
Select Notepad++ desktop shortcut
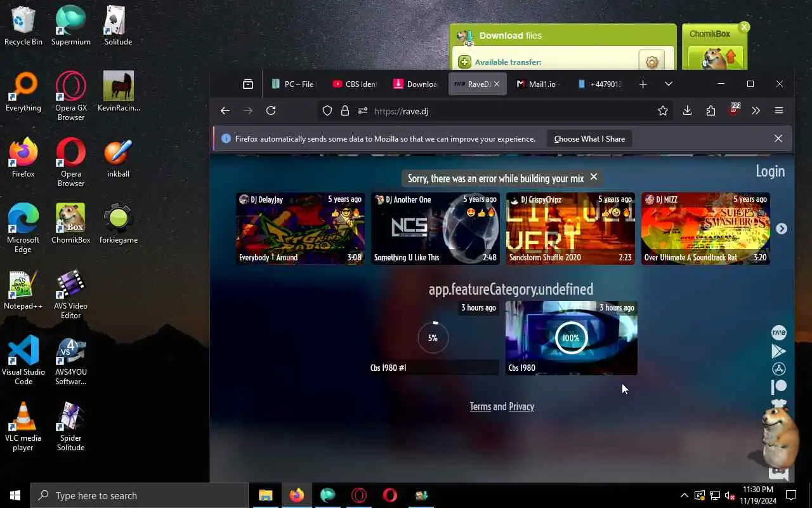point(23,291)
